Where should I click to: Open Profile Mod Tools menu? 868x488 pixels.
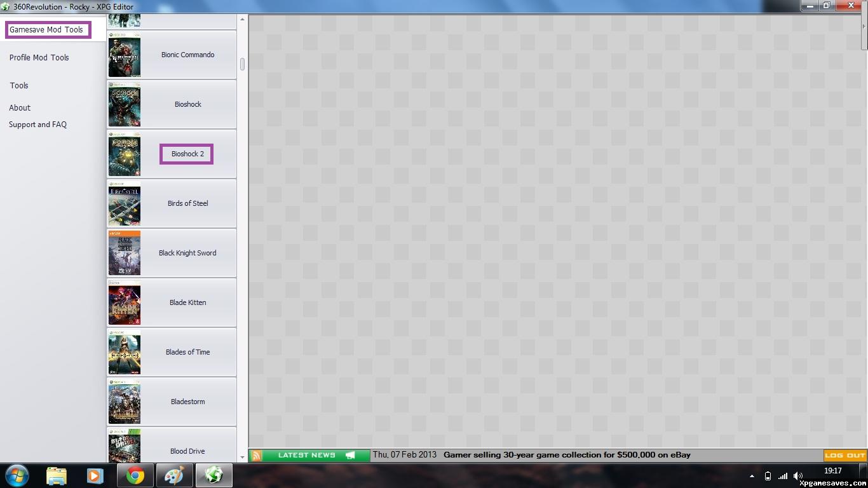(39, 58)
